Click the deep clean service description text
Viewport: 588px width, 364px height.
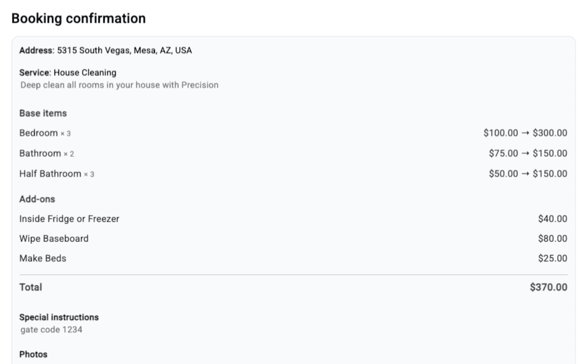point(119,85)
